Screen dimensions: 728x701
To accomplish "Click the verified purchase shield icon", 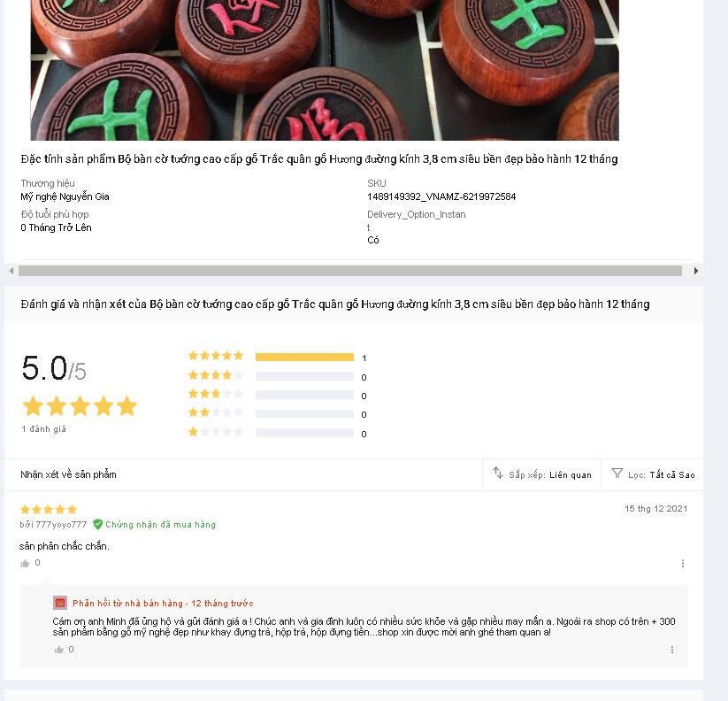I will coord(97,525).
